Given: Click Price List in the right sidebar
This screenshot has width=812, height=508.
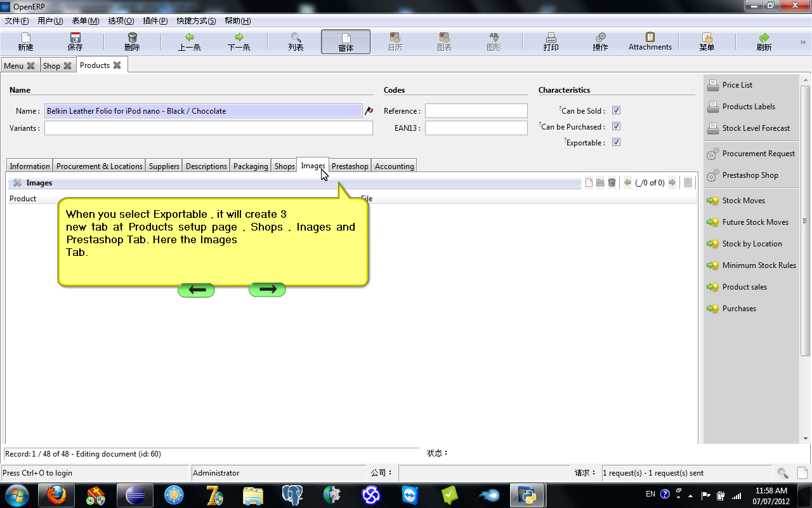Looking at the screenshot, I should point(737,85).
